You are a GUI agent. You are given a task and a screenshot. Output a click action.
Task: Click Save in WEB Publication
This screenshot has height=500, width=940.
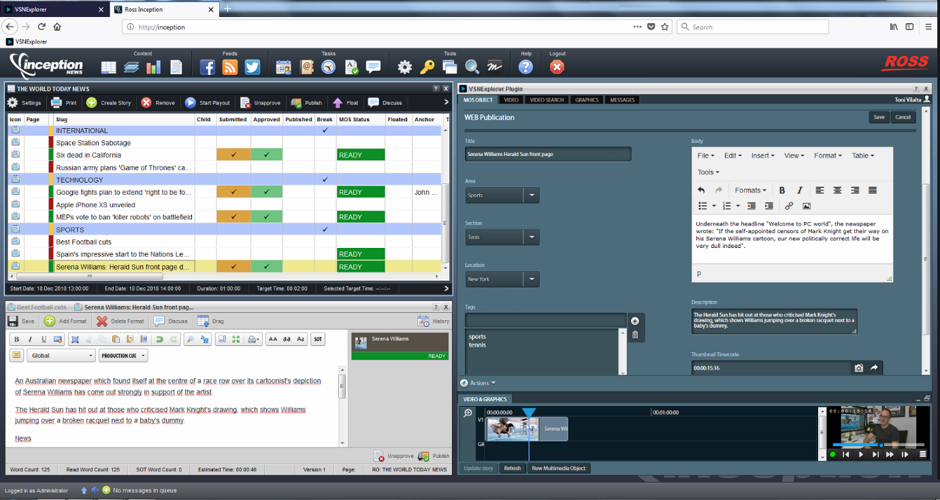879,118
